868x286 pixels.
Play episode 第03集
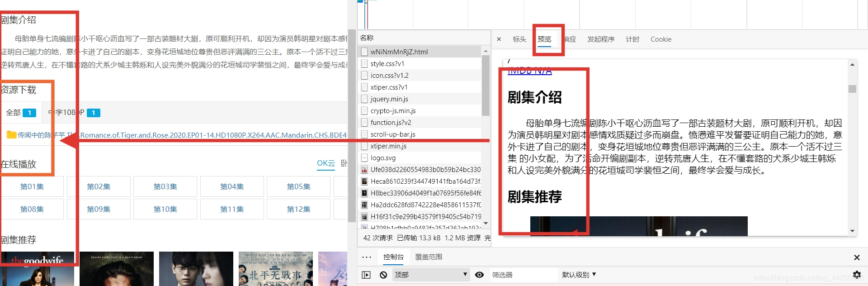click(x=165, y=186)
